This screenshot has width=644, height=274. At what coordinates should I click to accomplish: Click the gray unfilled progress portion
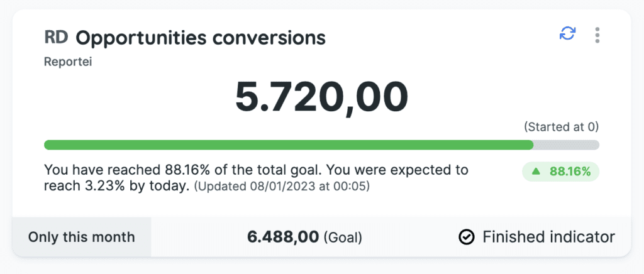pyautogui.click(x=567, y=145)
